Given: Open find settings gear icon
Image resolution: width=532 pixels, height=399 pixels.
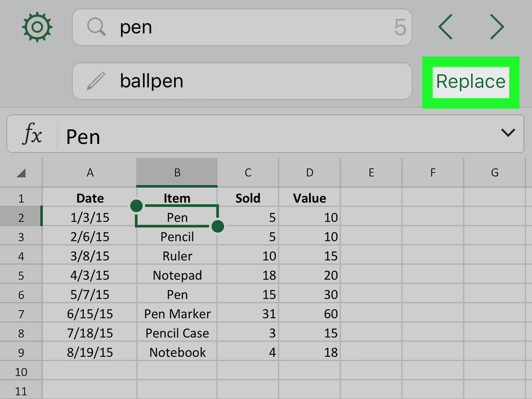Looking at the screenshot, I should coord(37,27).
